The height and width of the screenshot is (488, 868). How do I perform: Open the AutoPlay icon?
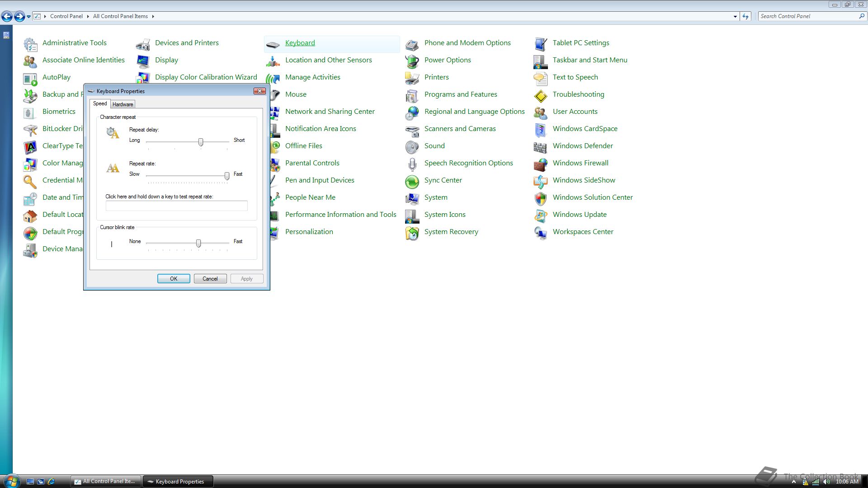coord(30,79)
